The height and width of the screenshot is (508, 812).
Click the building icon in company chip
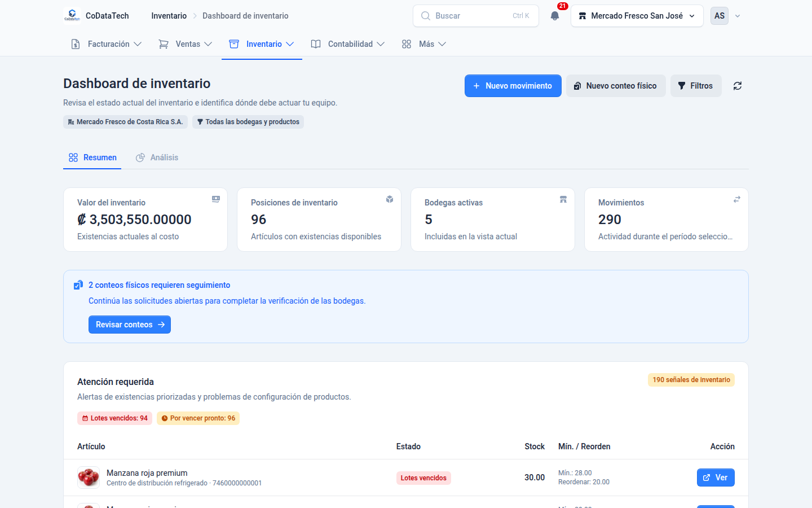tap(71, 122)
